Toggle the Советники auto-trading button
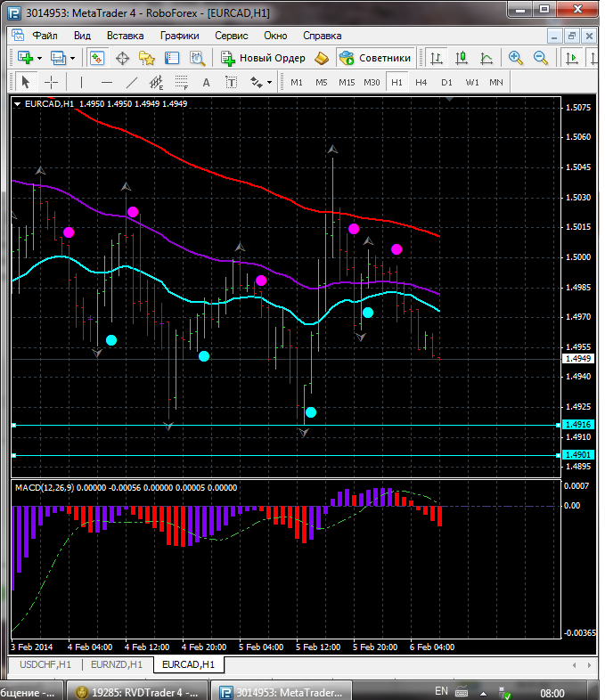Image resolution: width=605 pixels, height=700 pixels. click(x=375, y=58)
